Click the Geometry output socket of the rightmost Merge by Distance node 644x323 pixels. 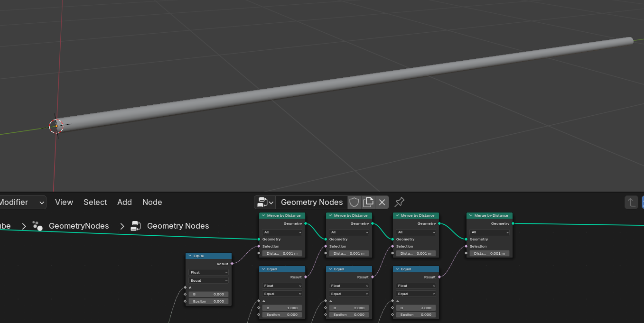point(513,223)
